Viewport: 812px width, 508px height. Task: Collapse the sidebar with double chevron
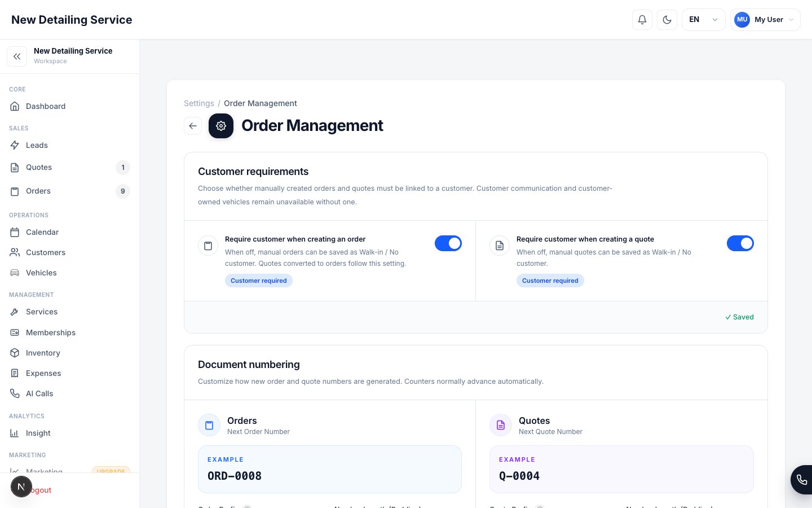point(17,56)
